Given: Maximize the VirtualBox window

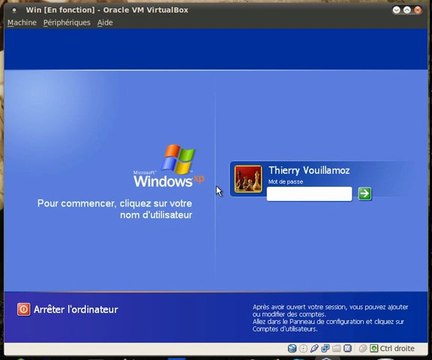Looking at the screenshot, I should (x=407, y=10).
